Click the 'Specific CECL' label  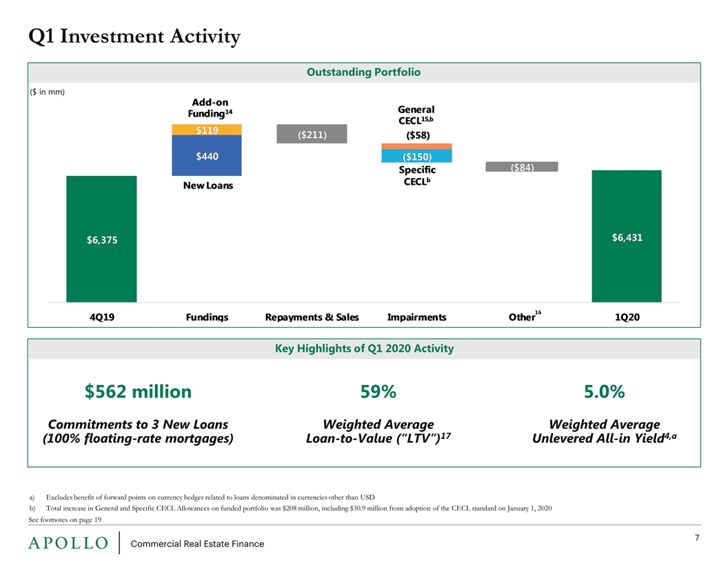[x=417, y=175]
